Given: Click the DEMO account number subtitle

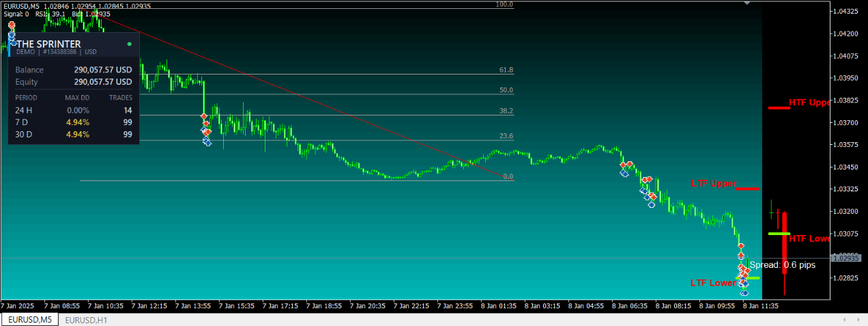Looking at the screenshot, I should [57, 52].
